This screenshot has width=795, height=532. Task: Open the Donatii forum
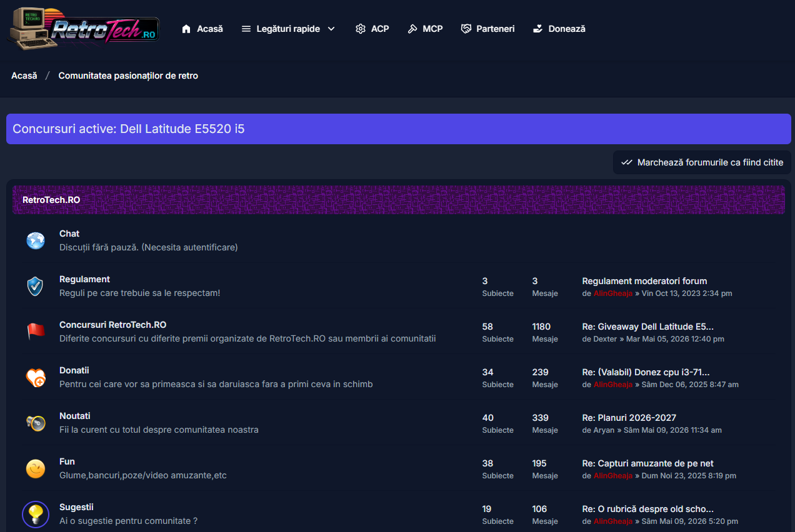pos(74,370)
